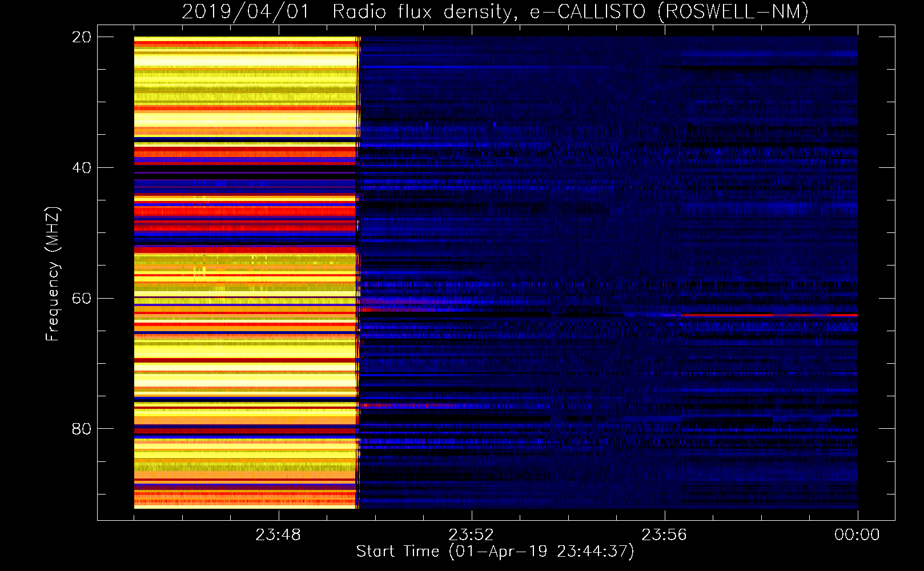
Task: Click the "23:52" time tick label
Action: tap(471, 534)
